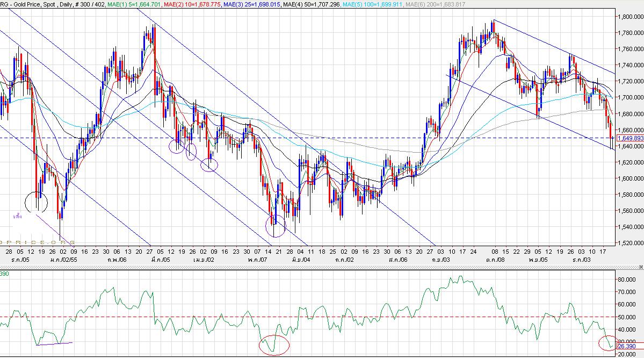Click the '80.000' RSI axis label
This screenshot has height=358, width=644.
click(x=627, y=280)
